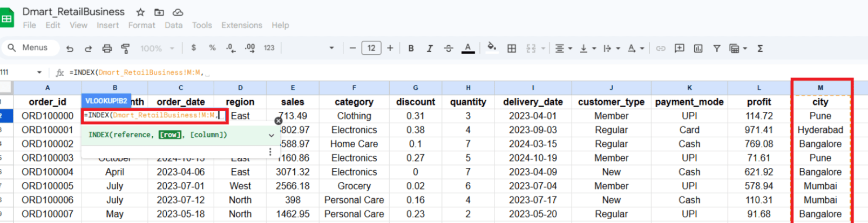Star the Dmart_RetailBusiness document
The width and height of the screenshot is (868, 223).
(x=140, y=12)
